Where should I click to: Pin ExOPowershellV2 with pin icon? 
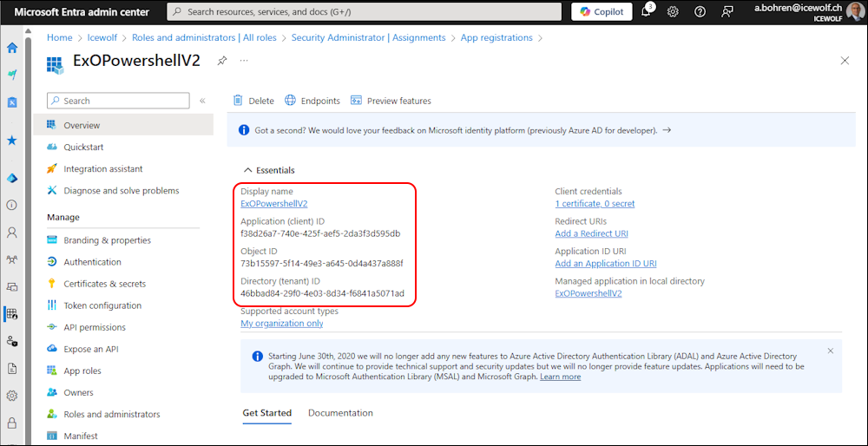click(x=222, y=61)
